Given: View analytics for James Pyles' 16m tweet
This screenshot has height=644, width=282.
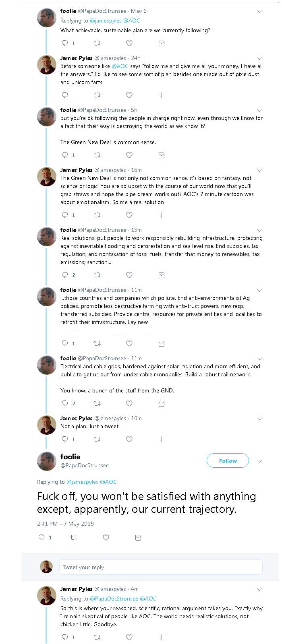Looking at the screenshot, I should pos(162,215).
